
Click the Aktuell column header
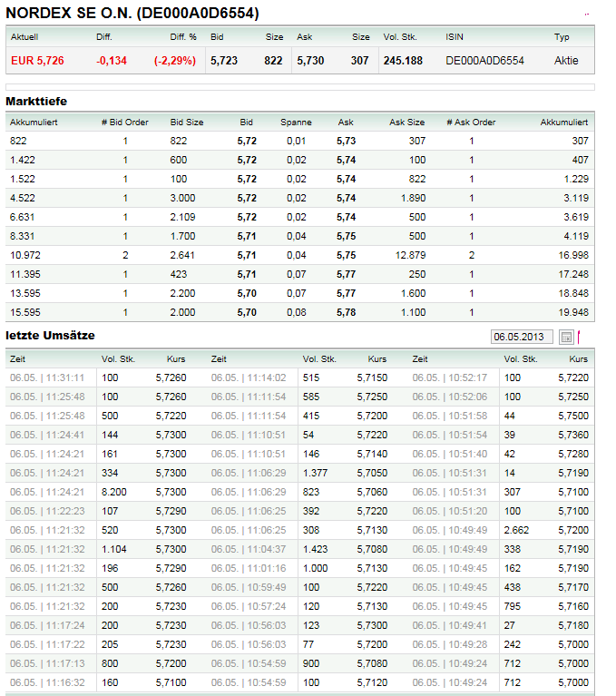point(24,37)
